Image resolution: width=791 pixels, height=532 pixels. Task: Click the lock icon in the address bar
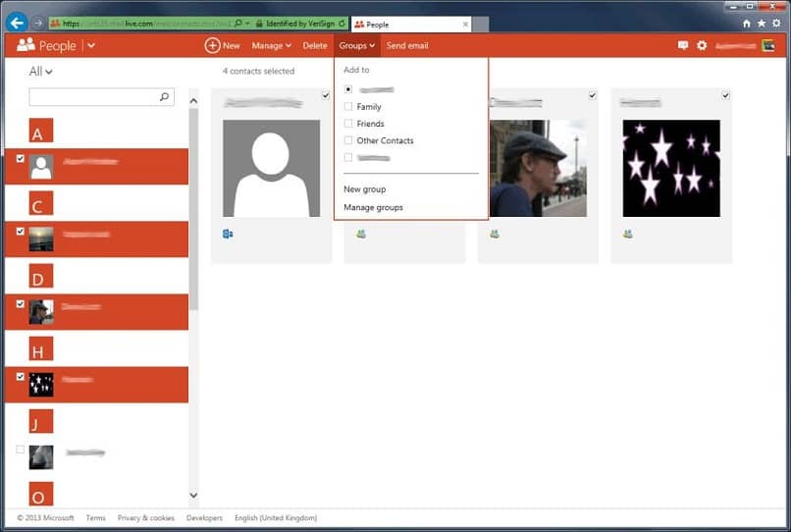(x=259, y=24)
